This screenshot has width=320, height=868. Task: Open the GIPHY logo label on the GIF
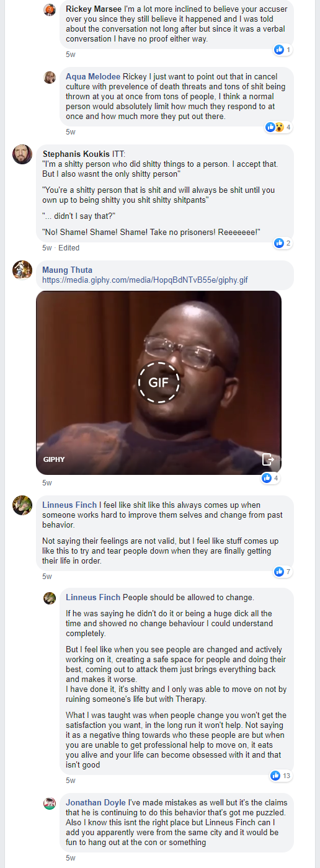coord(54,459)
